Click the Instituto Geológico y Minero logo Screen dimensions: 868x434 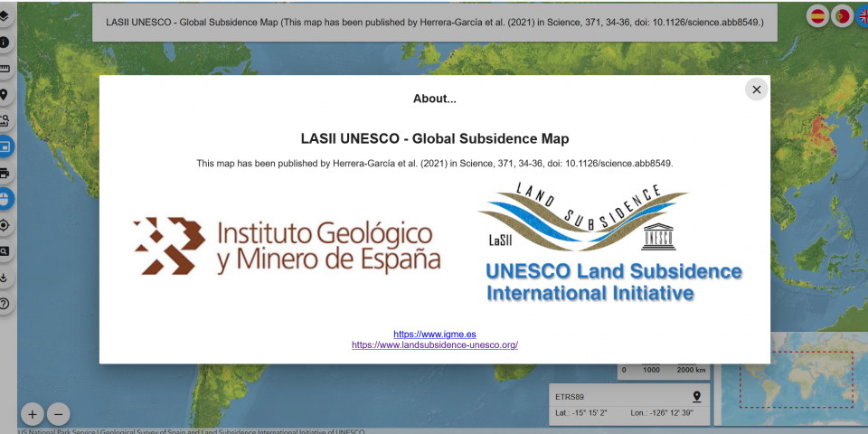(x=287, y=246)
